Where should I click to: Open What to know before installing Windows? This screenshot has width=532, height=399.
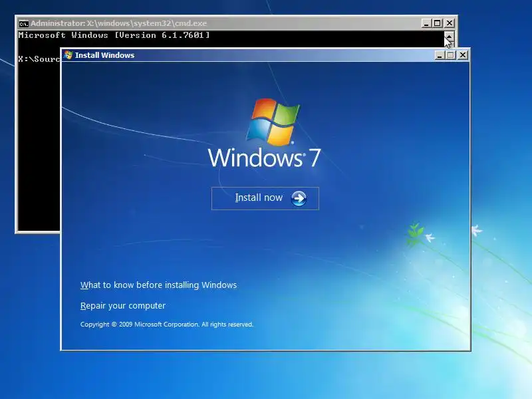(x=158, y=285)
